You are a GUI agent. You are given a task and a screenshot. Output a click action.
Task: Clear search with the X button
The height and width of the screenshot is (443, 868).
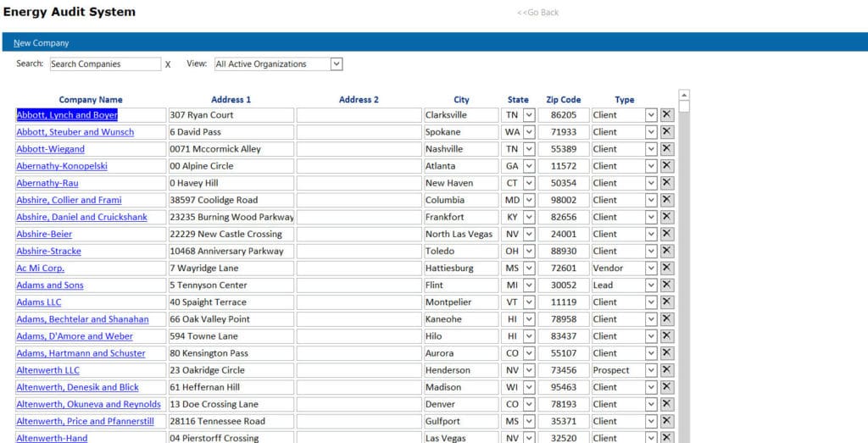pyautogui.click(x=168, y=64)
